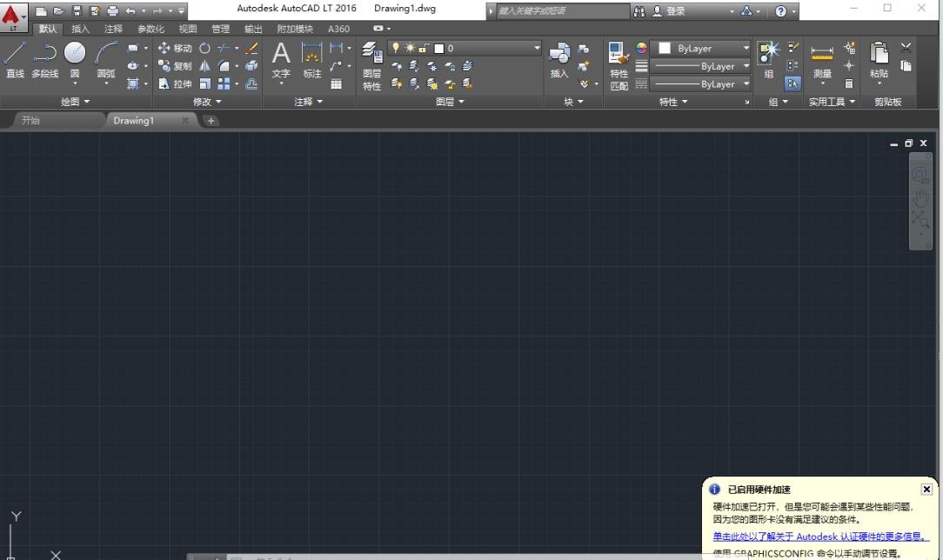Click the Paste (粘贴) icon
This screenshot has height=560, width=943.
[879, 60]
